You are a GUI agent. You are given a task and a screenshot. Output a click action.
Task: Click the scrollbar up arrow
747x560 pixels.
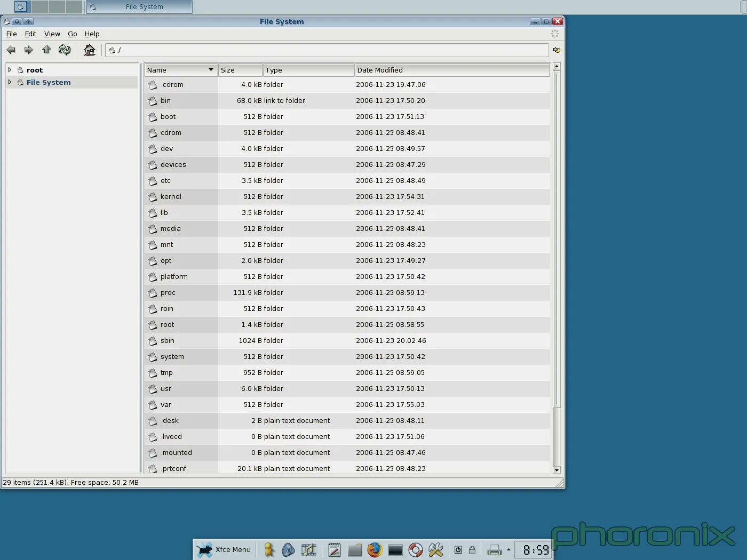[557, 67]
